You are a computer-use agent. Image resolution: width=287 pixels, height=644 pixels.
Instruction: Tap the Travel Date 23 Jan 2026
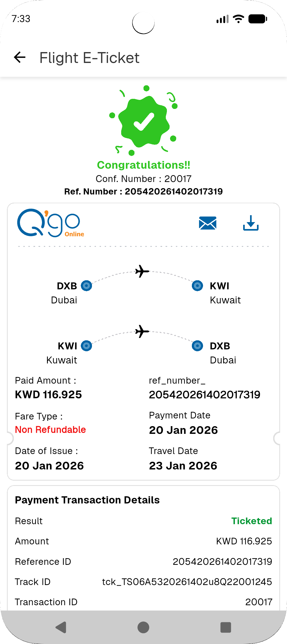tap(183, 466)
